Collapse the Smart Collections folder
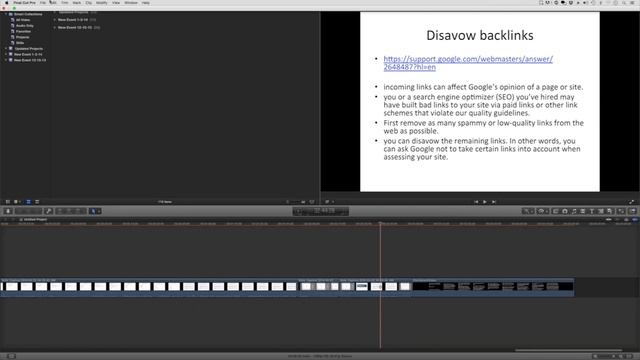Viewport: 640px width, 360px height. pyautogui.click(x=6, y=14)
